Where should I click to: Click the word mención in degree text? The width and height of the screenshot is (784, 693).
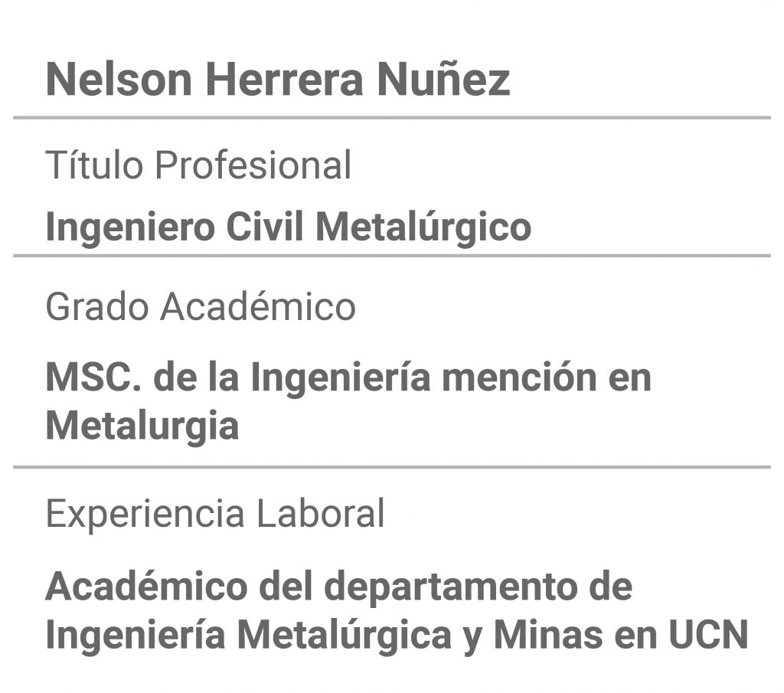pos(519,378)
